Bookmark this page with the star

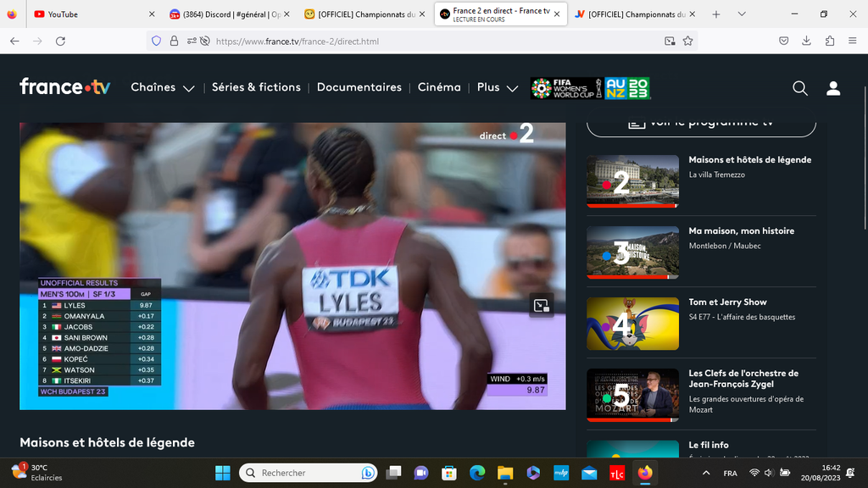(687, 41)
